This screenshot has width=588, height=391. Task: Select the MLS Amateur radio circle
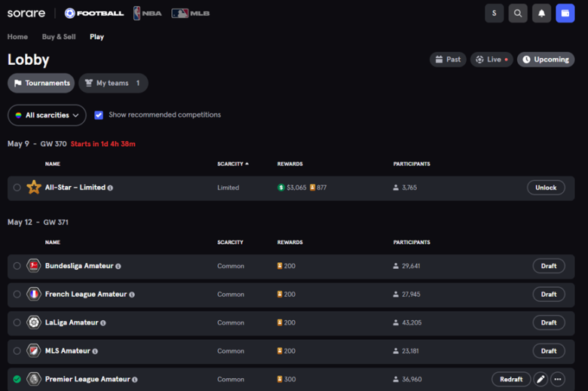coord(17,351)
